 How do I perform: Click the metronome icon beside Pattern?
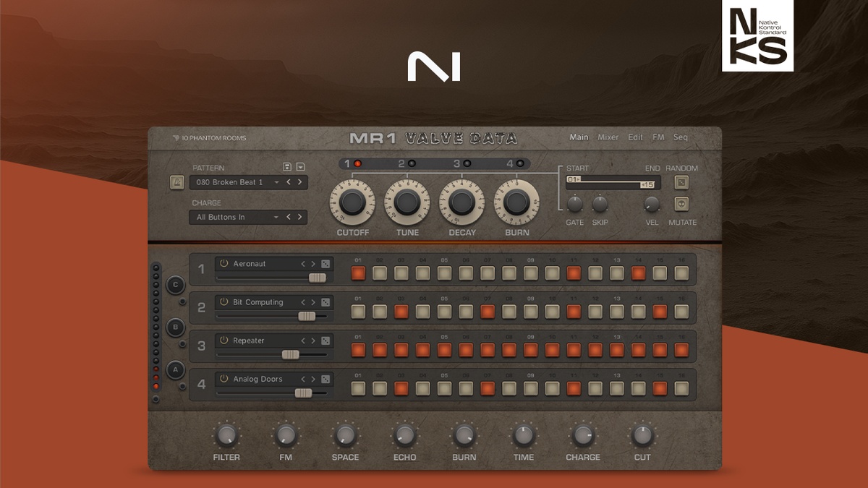pos(176,182)
